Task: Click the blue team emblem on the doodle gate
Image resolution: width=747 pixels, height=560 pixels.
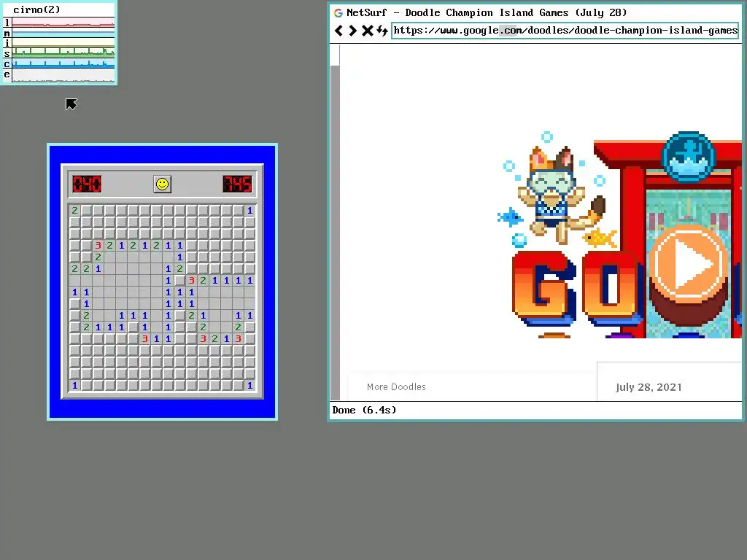Action: pyautogui.click(x=689, y=157)
